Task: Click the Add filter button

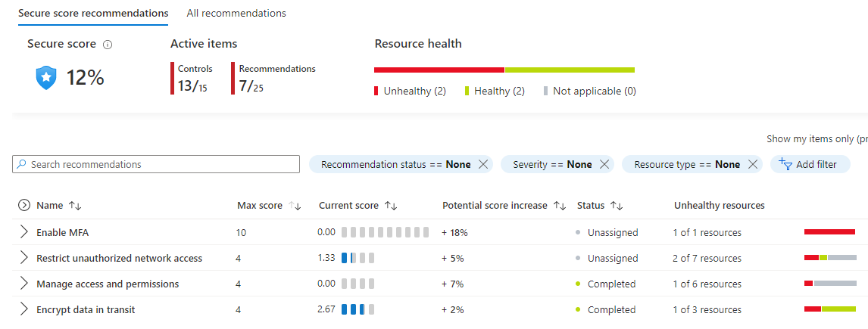Action: (810, 165)
